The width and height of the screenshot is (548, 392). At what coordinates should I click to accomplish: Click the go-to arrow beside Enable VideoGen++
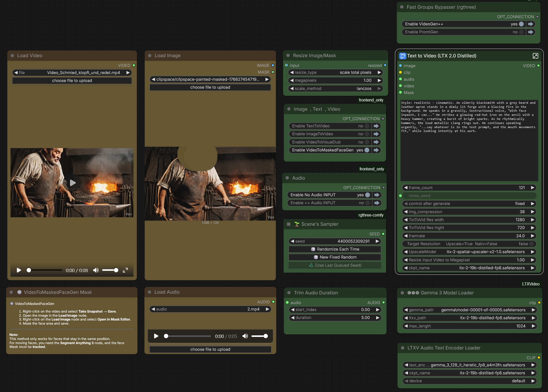coord(531,24)
